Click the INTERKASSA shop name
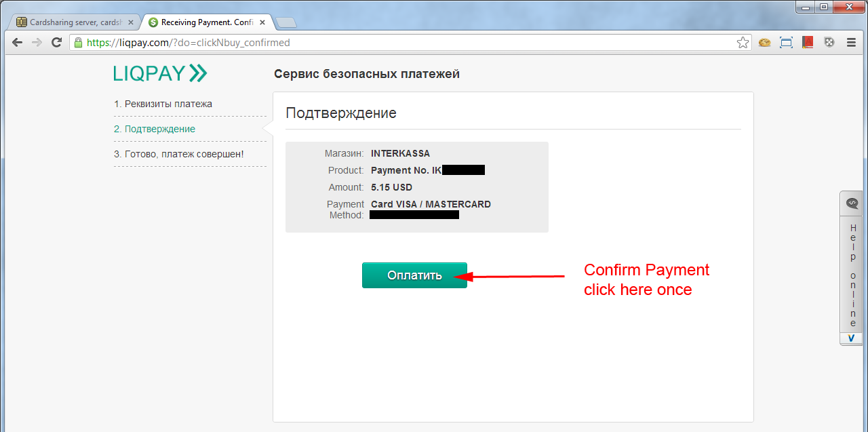The width and height of the screenshot is (868, 432). (x=400, y=153)
